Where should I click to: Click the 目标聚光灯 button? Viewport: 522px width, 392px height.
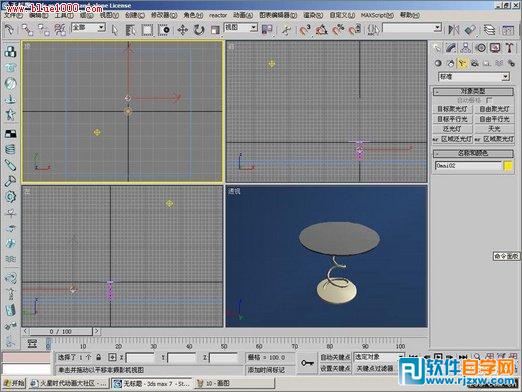[x=452, y=109]
